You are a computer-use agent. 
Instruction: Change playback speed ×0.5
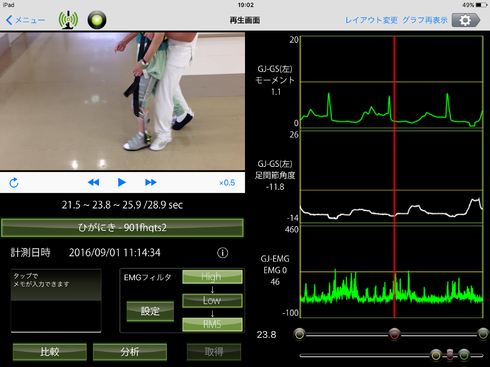[227, 183]
